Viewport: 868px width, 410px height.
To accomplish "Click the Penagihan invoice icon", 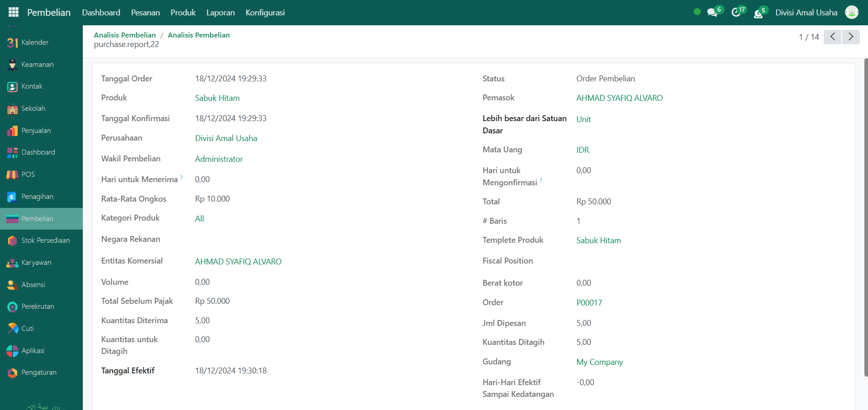I will pyautogui.click(x=13, y=197).
